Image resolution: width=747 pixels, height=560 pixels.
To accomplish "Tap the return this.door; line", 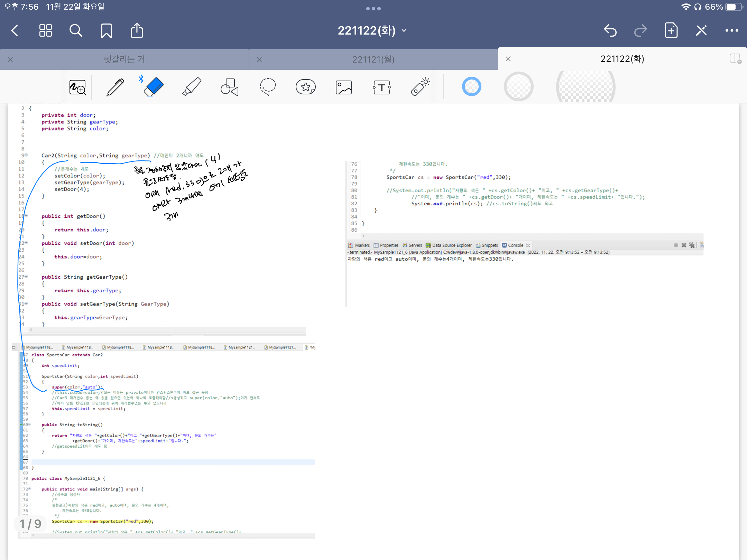I will pyautogui.click(x=81, y=230).
